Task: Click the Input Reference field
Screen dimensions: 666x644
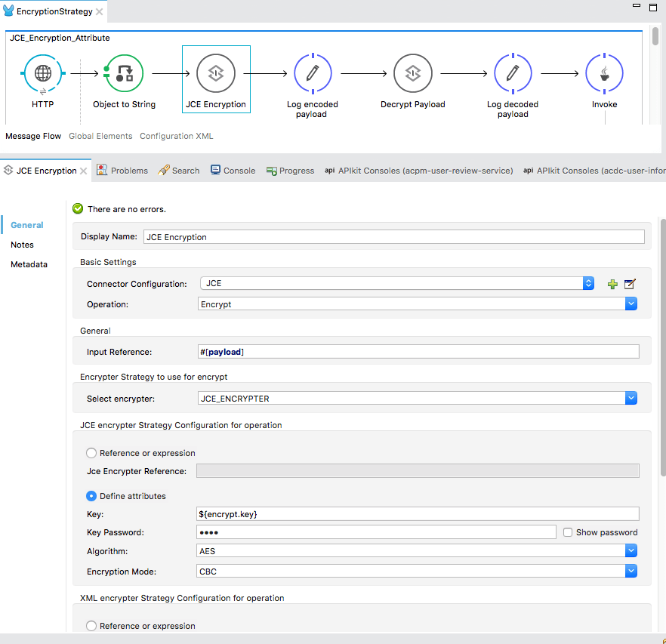Action: click(x=418, y=351)
